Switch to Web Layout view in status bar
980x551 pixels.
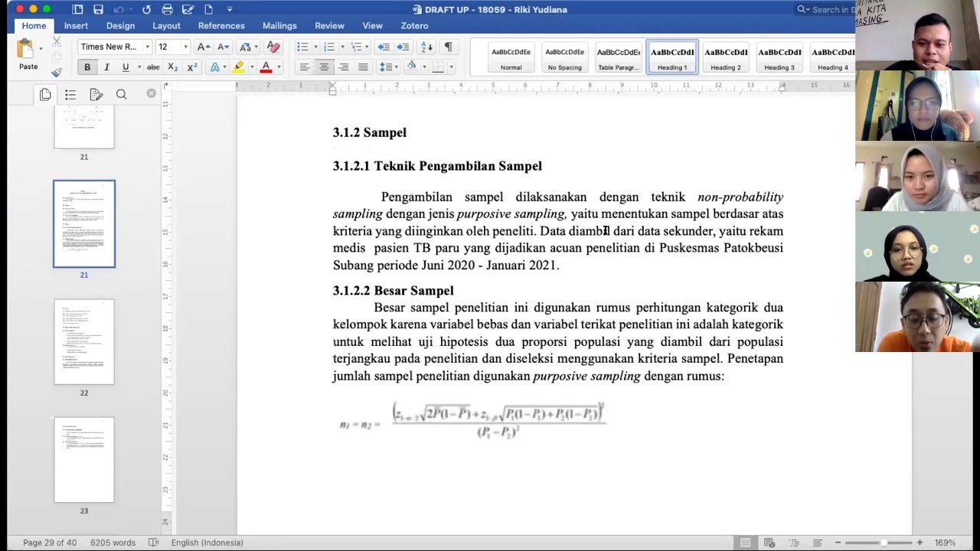[x=769, y=543]
